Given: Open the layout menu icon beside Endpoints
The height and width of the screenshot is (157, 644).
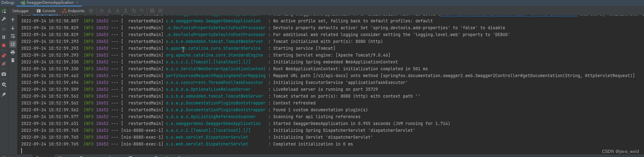Looking at the screenshot, I should pos(91,11).
